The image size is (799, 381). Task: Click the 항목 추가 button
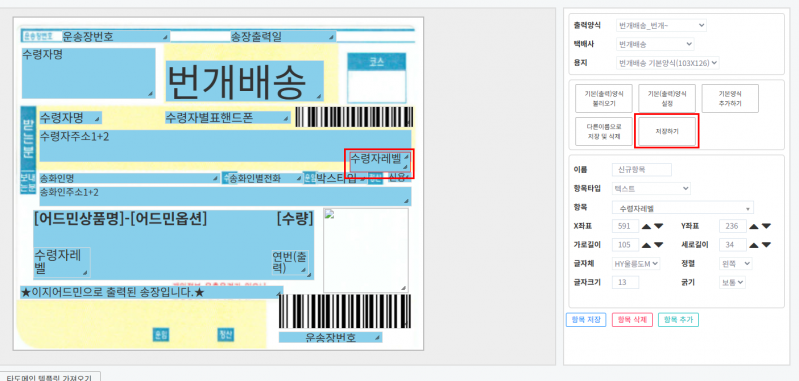coord(678,320)
